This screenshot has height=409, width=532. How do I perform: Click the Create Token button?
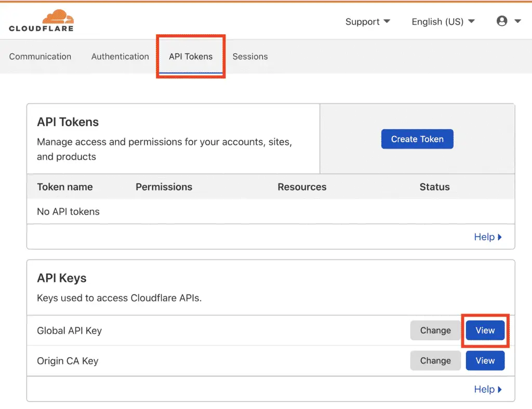coord(417,139)
